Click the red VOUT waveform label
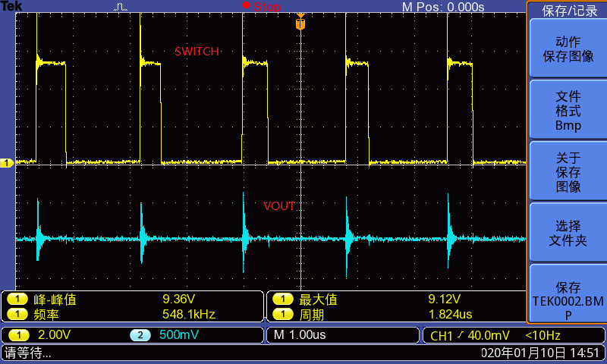This screenshot has height=364, width=607. [279, 206]
